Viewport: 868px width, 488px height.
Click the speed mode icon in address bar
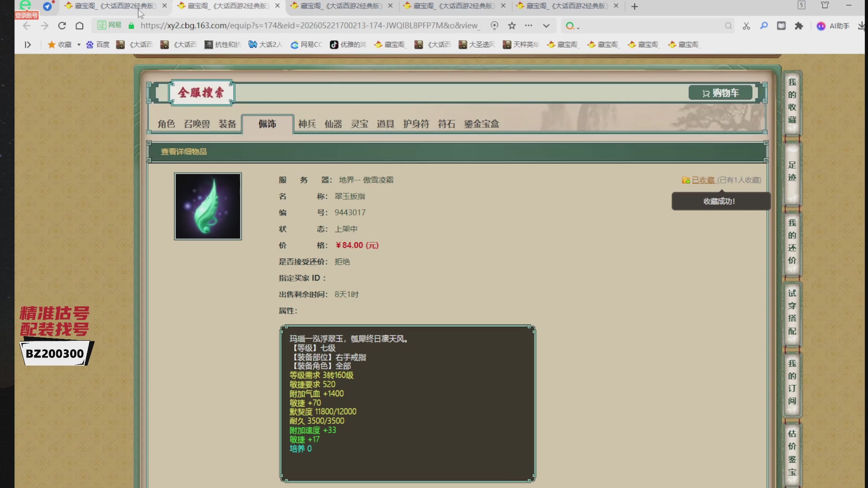[x=495, y=26]
